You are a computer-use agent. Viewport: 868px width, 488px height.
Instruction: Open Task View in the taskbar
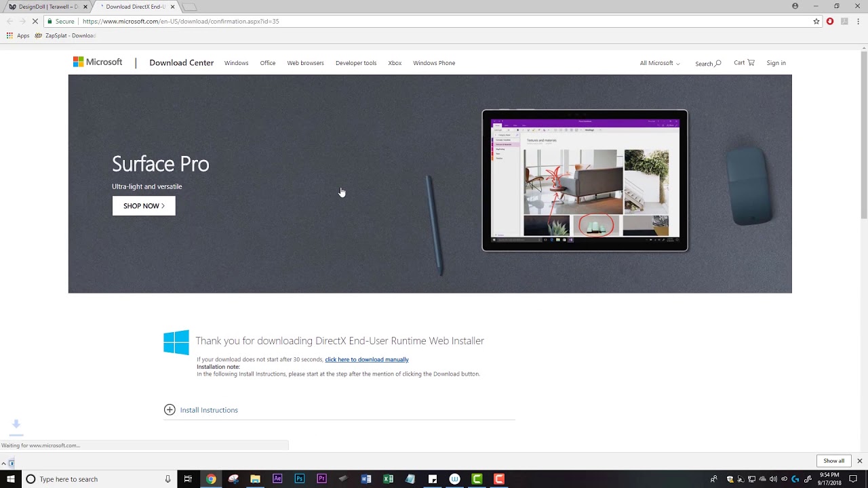tap(188, 479)
